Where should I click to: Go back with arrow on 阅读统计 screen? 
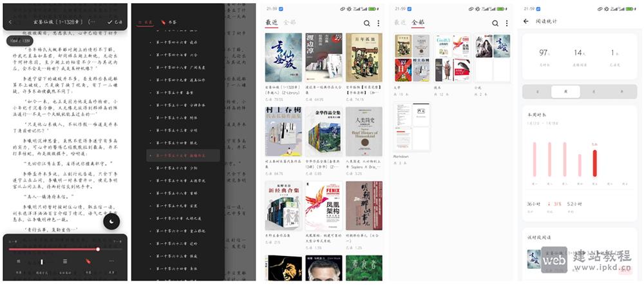(526, 21)
